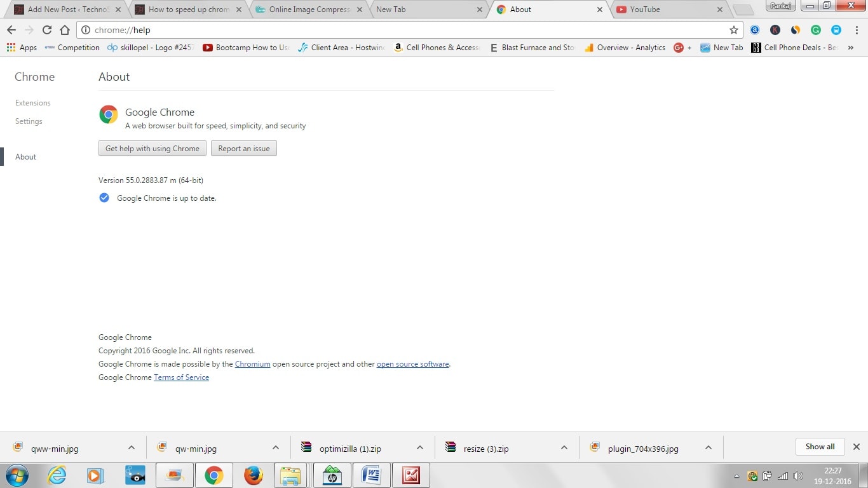Open Cell Phones & Accessories Amazon bookmark

437,48
